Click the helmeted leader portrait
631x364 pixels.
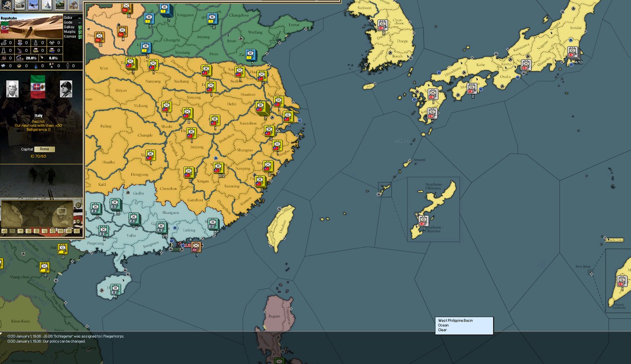click(66, 89)
